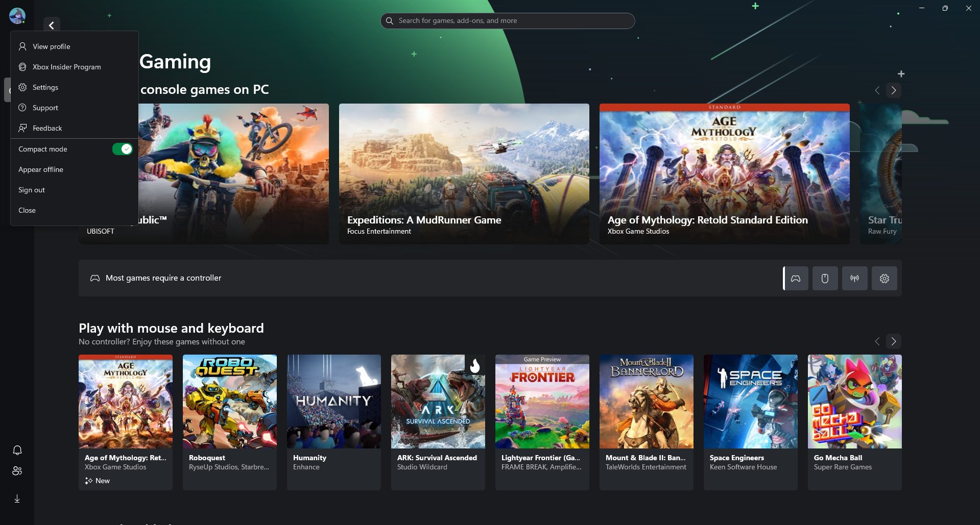This screenshot has width=980, height=525.
Task: Select Xbox Insider Program menu entry
Action: (66, 67)
